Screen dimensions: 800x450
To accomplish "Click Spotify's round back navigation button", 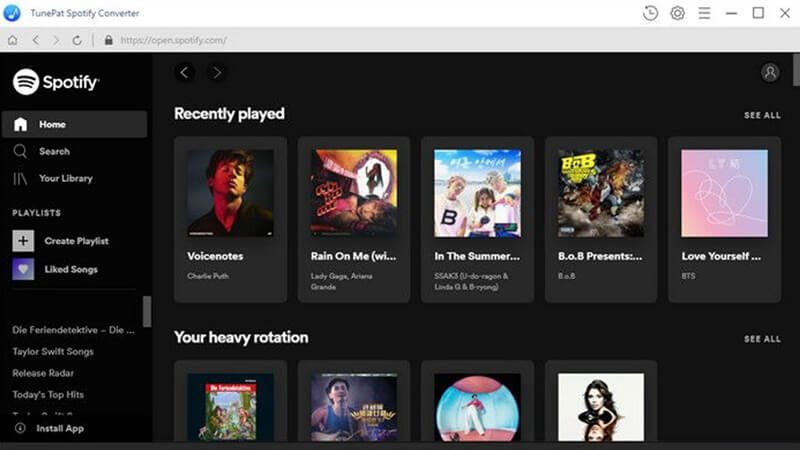I will 185,72.
